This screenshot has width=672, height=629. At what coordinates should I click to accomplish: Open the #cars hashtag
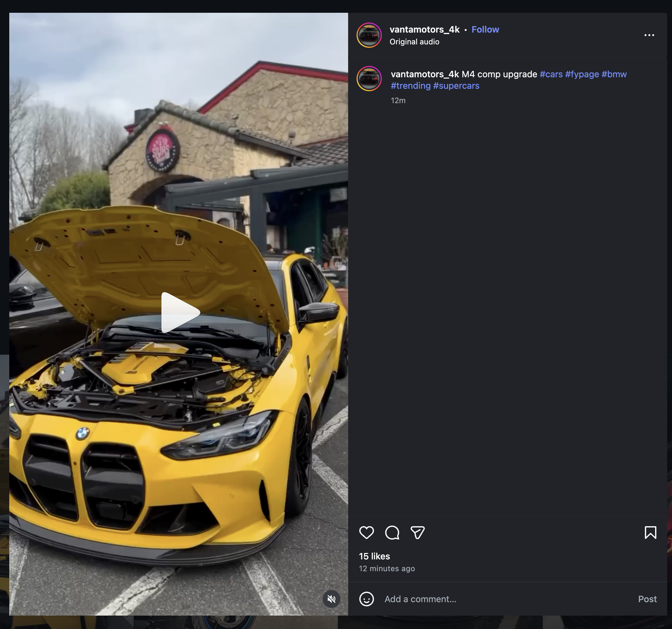(x=551, y=74)
